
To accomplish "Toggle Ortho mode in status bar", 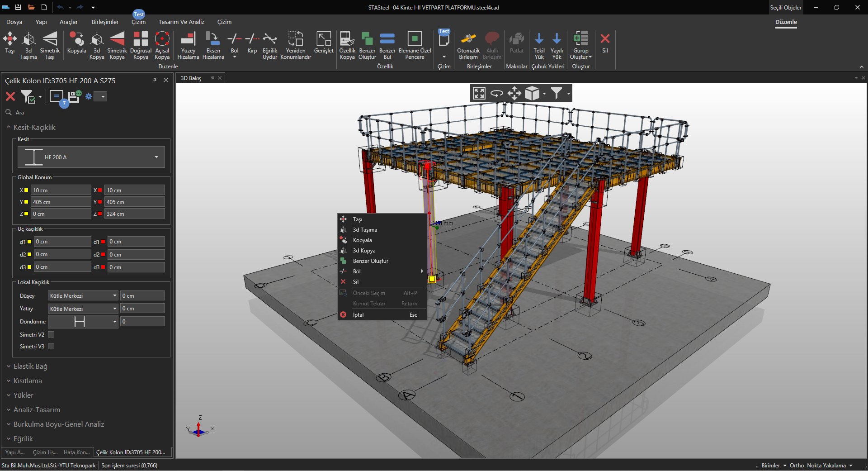I will [797, 466].
